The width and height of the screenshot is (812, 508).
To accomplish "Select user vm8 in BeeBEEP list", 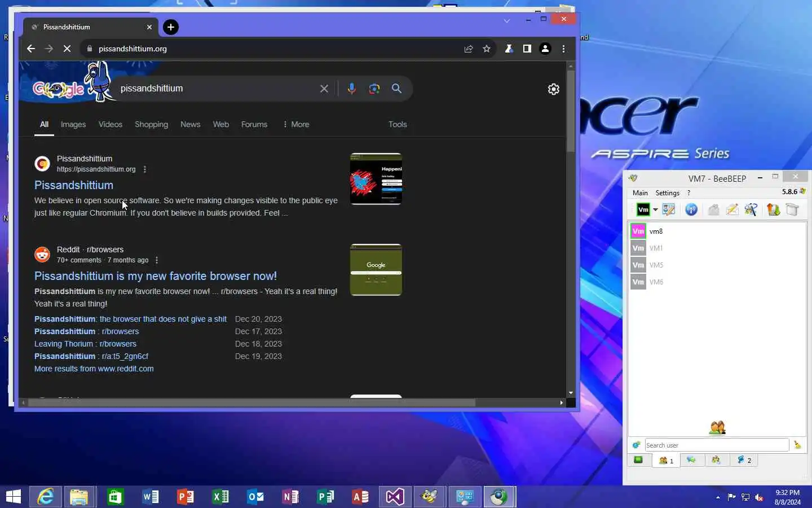I will tap(717, 231).
